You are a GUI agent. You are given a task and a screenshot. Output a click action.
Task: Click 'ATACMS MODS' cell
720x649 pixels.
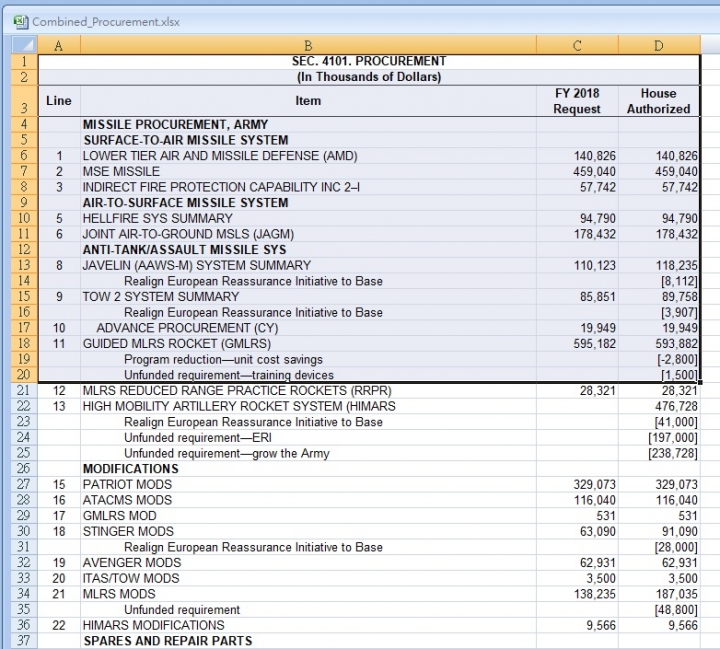click(x=308, y=500)
